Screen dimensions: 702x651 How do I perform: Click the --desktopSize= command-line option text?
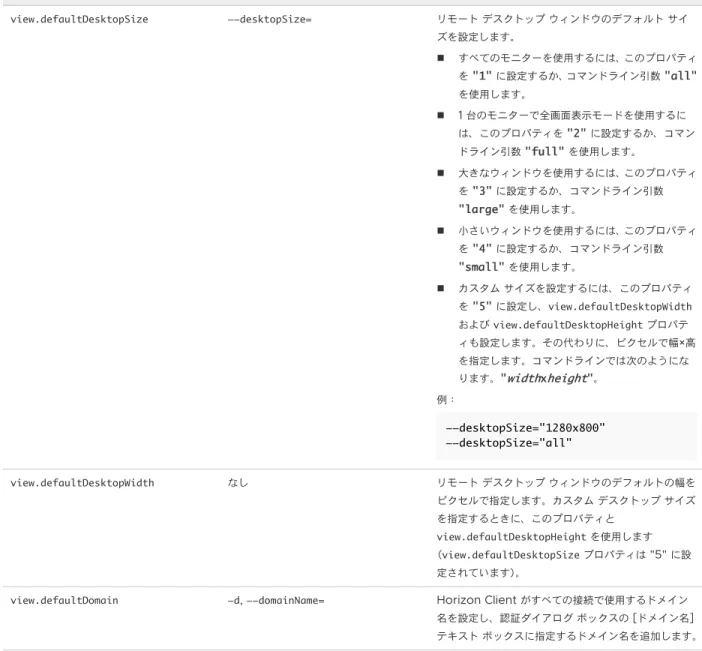click(x=270, y=19)
